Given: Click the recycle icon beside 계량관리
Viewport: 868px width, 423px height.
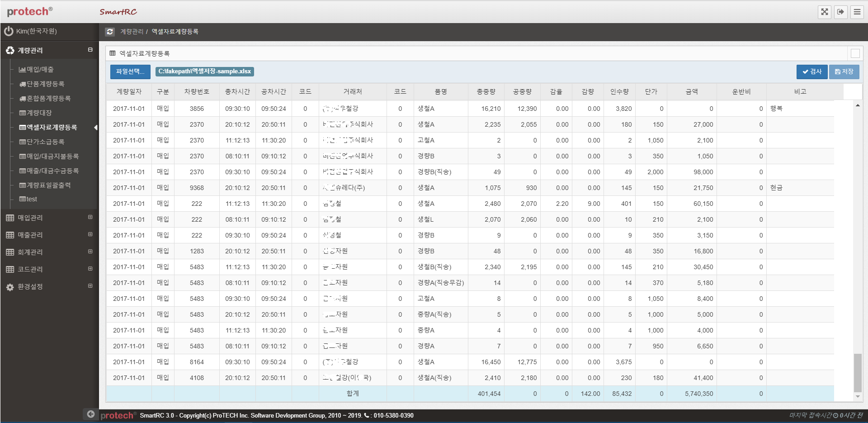Looking at the screenshot, I should click(x=10, y=50).
